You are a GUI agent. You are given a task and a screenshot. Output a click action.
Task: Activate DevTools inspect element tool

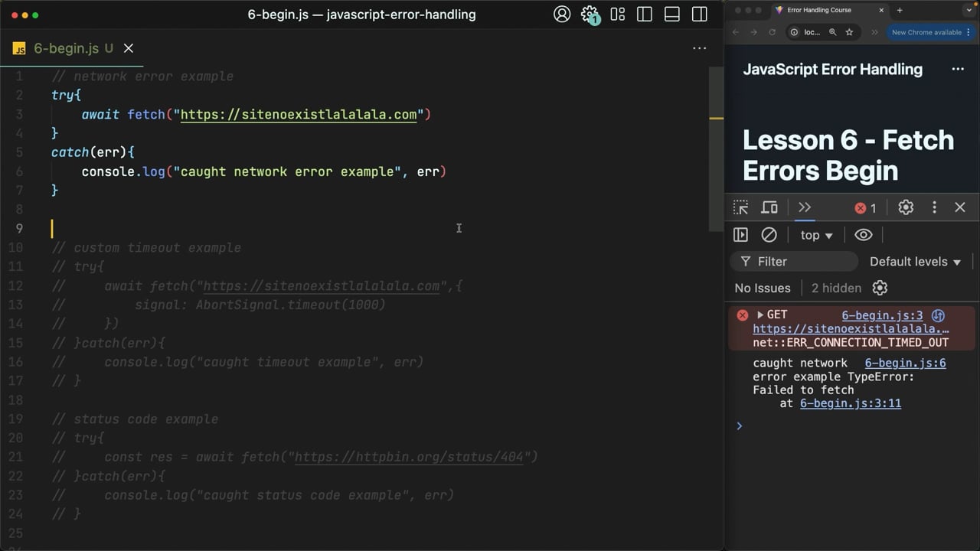(740, 207)
